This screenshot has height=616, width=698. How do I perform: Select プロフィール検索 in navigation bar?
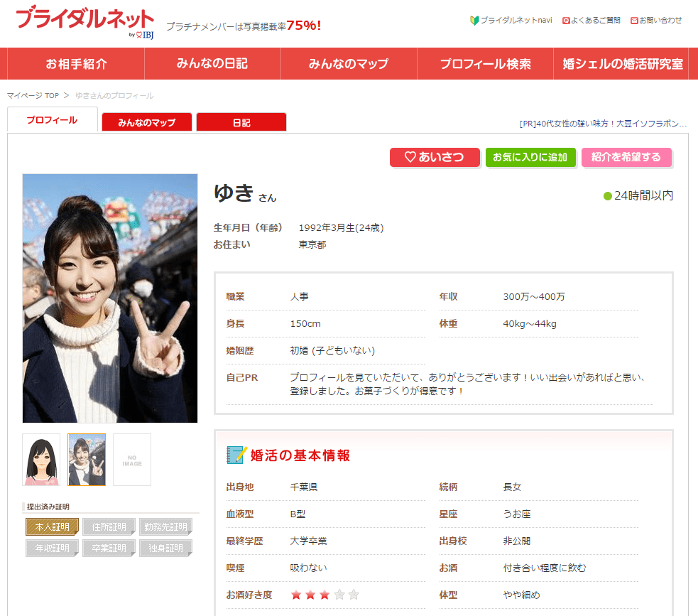[x=485, y=64]
